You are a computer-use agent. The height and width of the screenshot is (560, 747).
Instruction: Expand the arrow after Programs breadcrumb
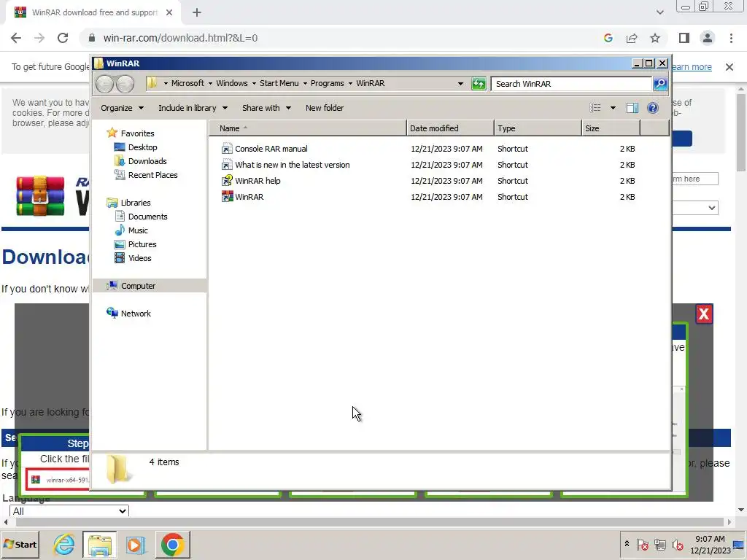coord(350,83)
